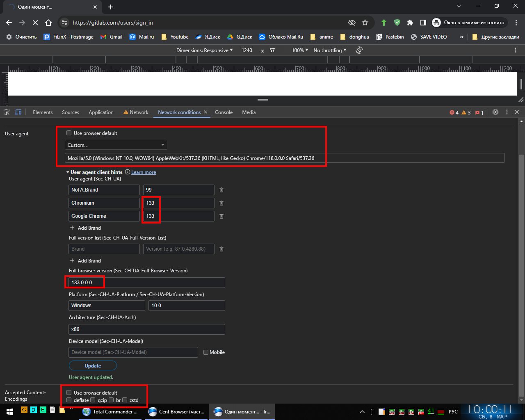Open the Pastebin bookmark
The image size is (525, 420).
pos(390,37)
